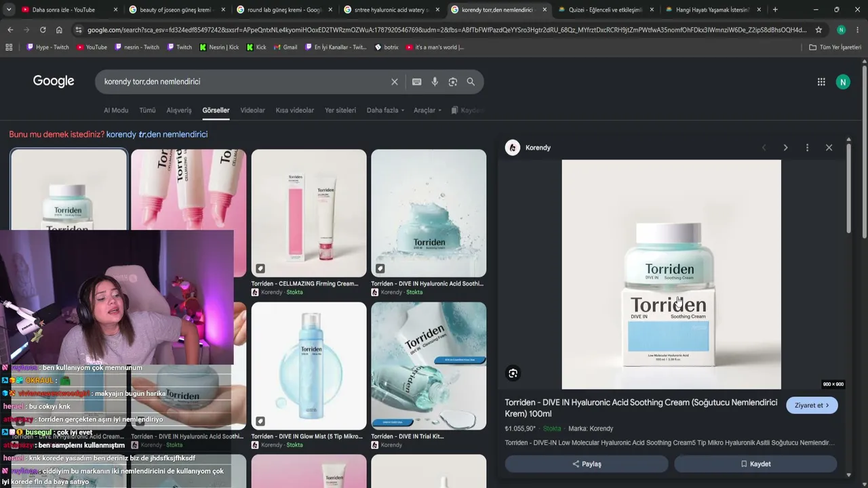The height and width of the screenshot is (488, 868).
Task: Open the Korendy source logo in panel
Action: (x=513, y=148)
